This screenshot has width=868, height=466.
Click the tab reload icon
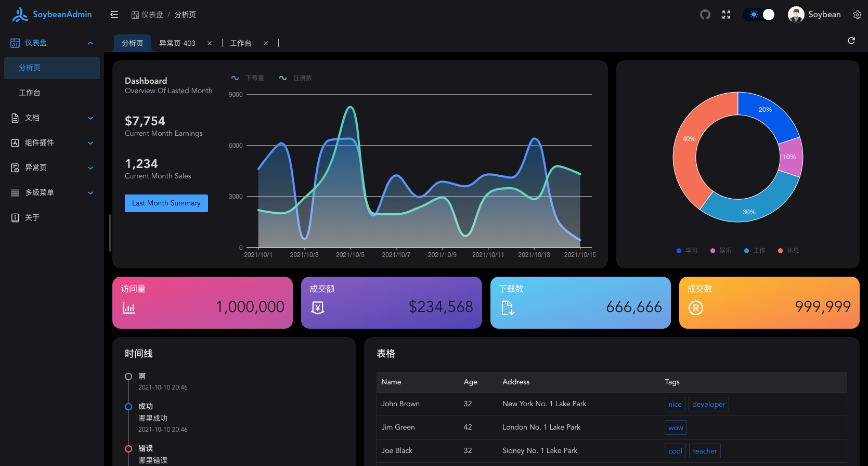[851, 41]
